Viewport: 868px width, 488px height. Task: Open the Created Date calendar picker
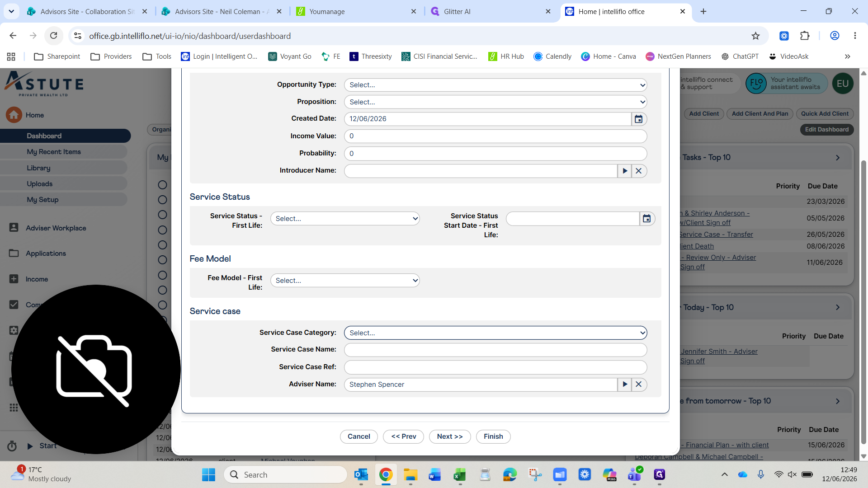point(638,119)
